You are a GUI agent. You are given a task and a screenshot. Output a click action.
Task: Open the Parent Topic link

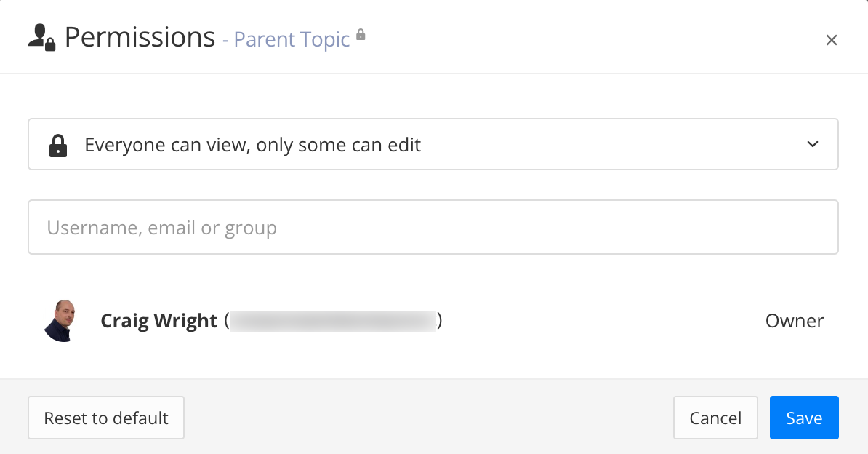[291, 39]
